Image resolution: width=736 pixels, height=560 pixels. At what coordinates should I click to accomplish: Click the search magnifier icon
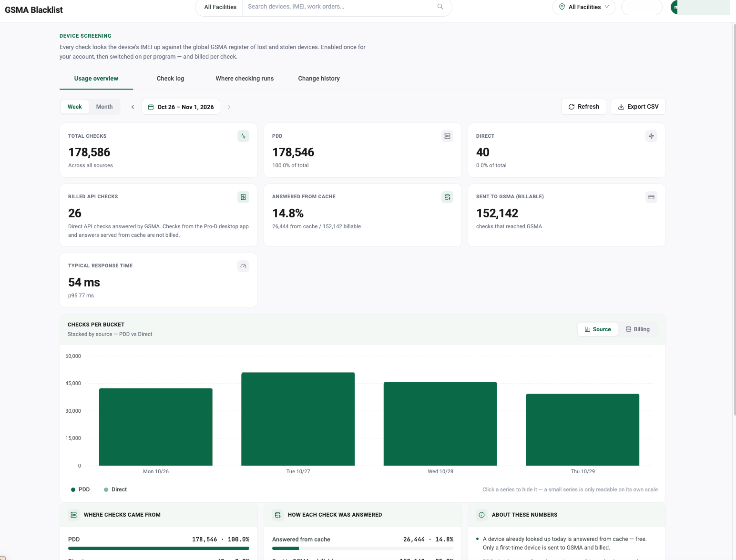click(x=440, y=7)
